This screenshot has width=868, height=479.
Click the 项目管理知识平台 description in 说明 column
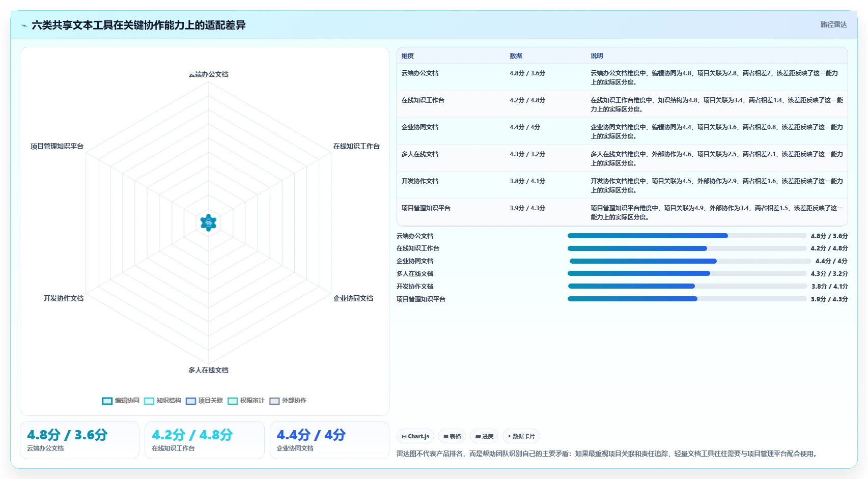tap(717, 213)
